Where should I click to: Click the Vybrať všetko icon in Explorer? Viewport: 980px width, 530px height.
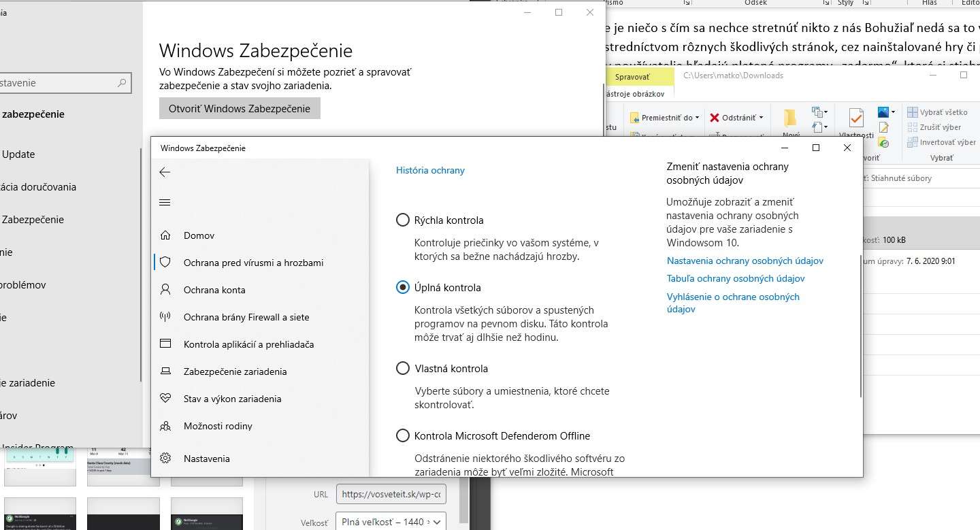913,112
